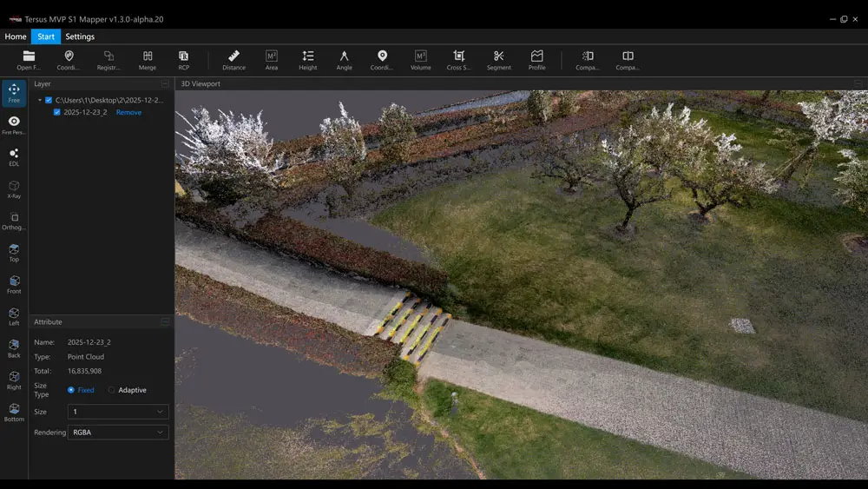The image size is (868, 489).
Task: Set camera to Top view
Action: point(14,252)
